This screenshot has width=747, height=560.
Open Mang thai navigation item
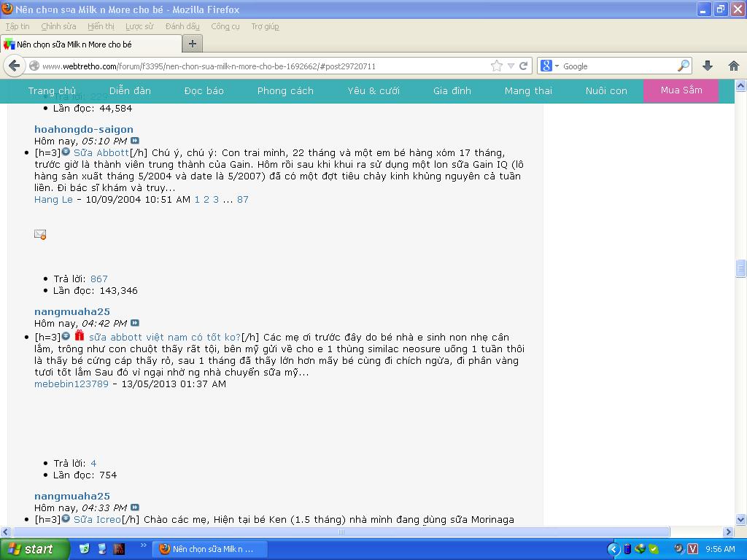coord(528,91)
